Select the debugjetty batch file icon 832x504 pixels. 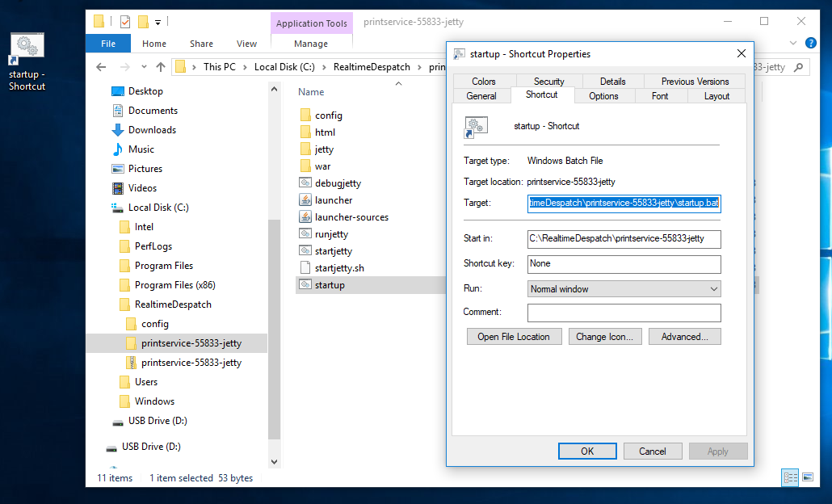(305, 183)
